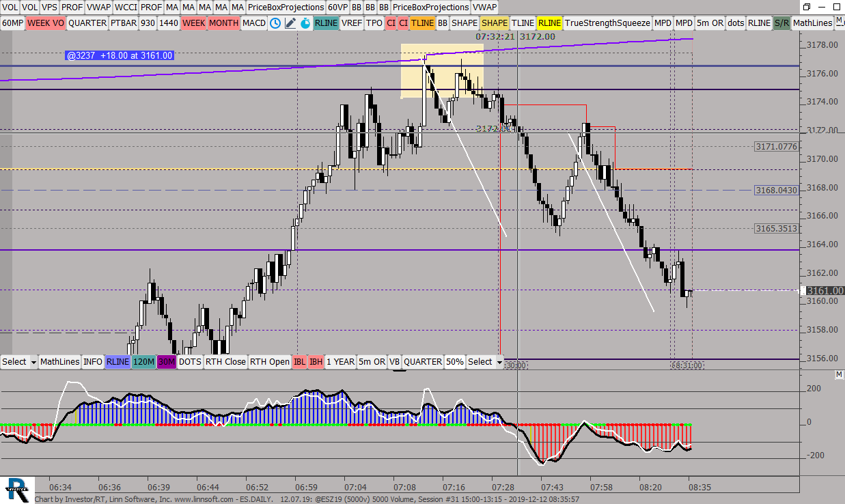Click the blue RLINE button beside INFO
This screenshot has height=504, width=845.
(x=117, y=361)
